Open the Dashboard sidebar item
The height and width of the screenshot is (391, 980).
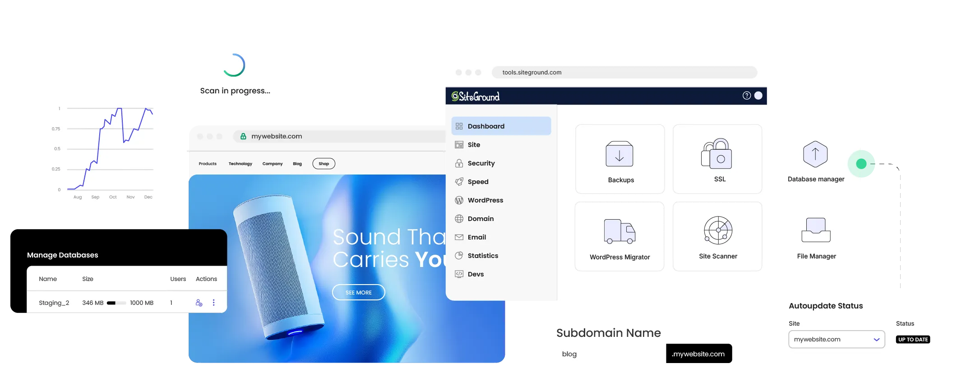[x=501, y=126]
